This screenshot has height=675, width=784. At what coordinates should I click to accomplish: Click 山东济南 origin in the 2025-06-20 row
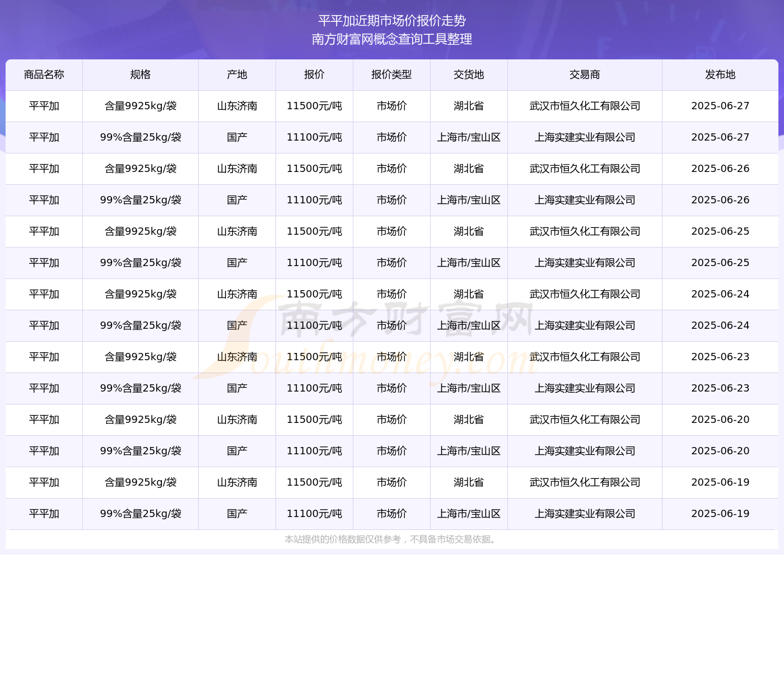[237, 420]
